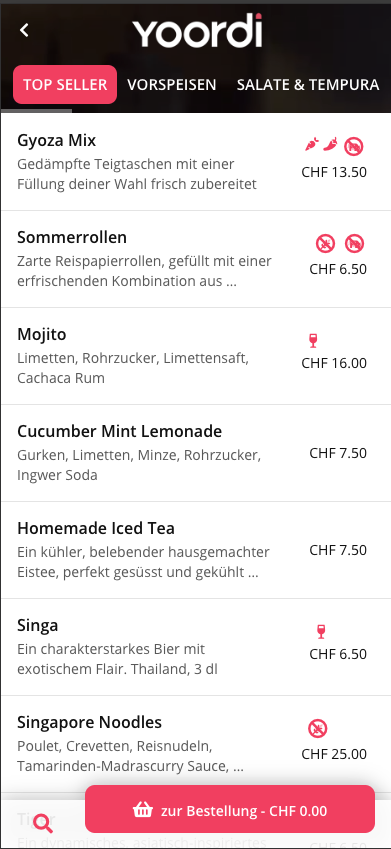
Task: Click the Mojito price CHF 16.00
Action: tap(334, 363)
